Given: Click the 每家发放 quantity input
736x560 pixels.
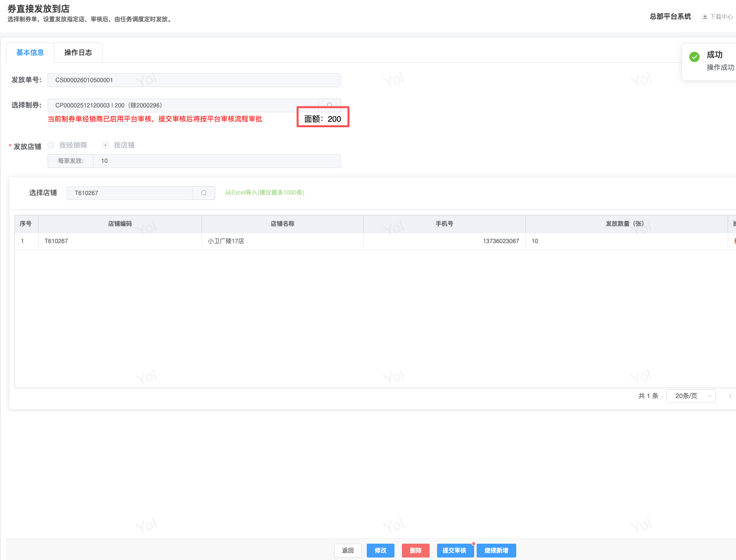Looking at the screenshot, I should (x=217, y=161).
